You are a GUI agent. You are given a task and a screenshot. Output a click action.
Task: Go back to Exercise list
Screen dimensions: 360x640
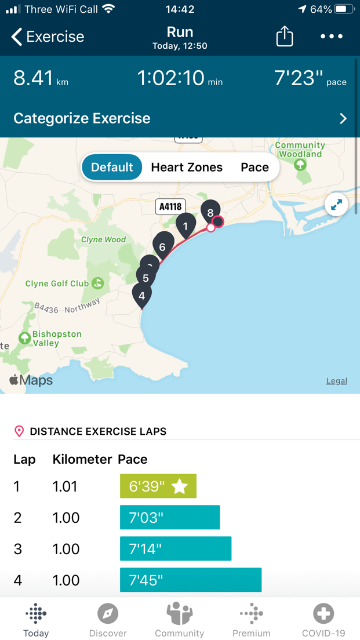point(47,37)
